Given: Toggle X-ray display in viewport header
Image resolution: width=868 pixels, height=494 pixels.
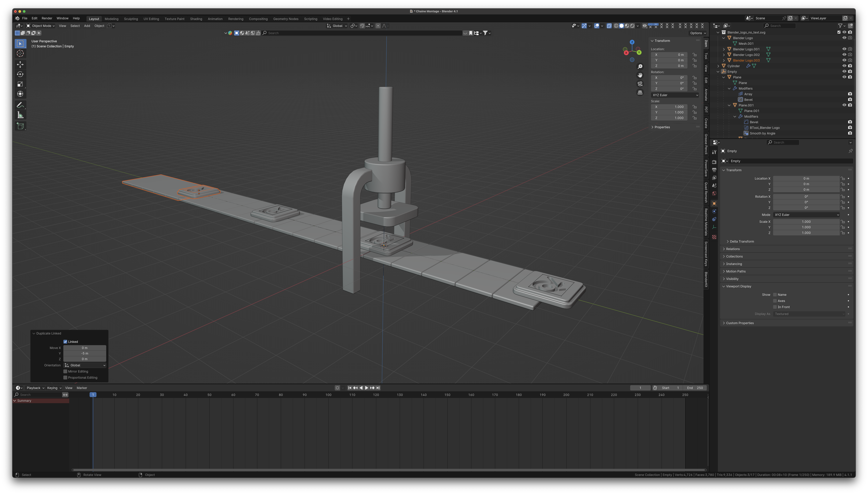Looking at the screenshot, I should (609, 26).
